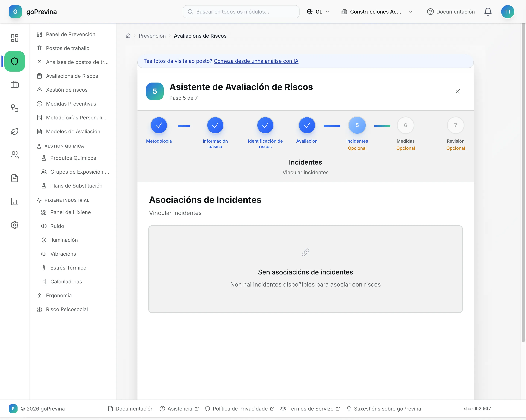
Task: Open the users module icon in rail
Action: coord(15,155)
